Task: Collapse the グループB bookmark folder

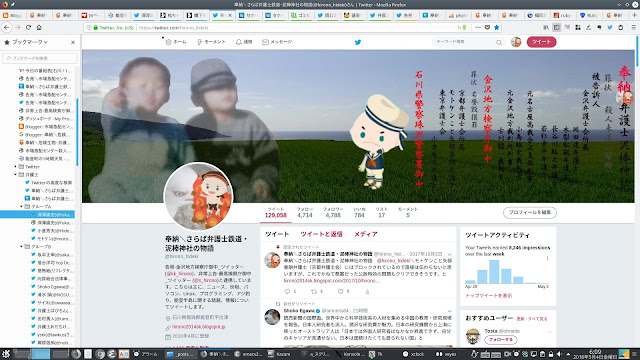Action: pos(21,247)
